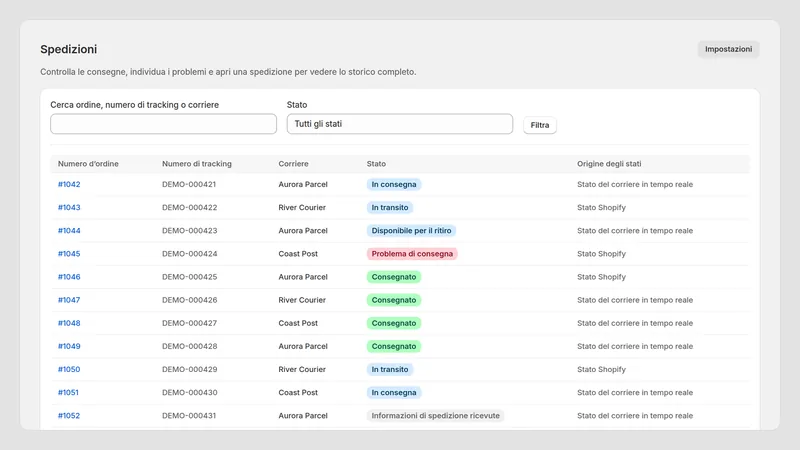
Task: Click the Filtra button
Action: pyautogui.click(x=539, y=125)
